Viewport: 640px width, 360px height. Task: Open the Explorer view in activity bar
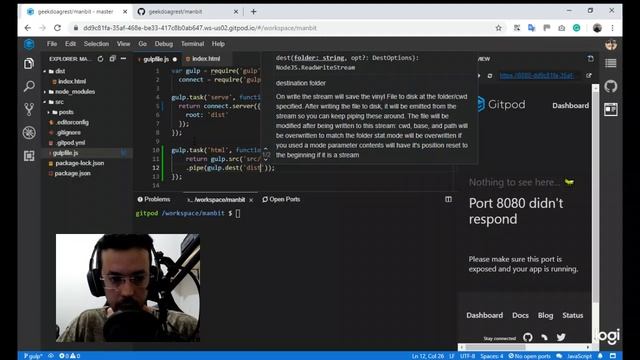29,63
